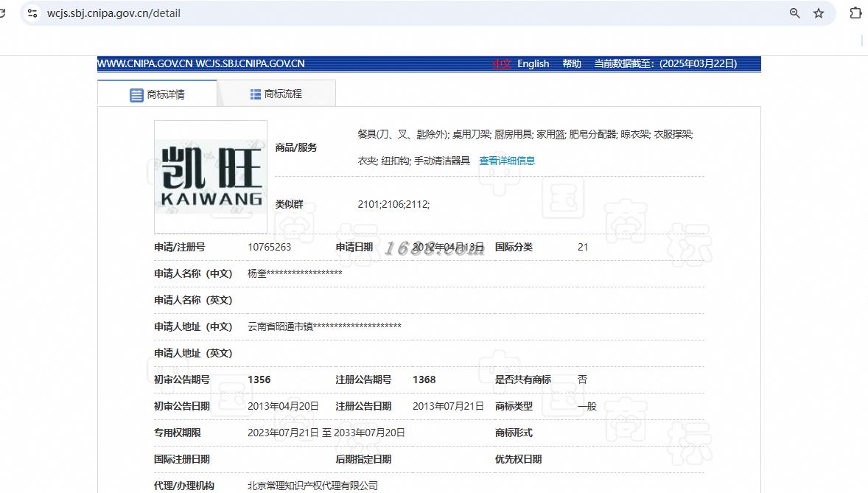Switch to the 商标流程 tab
868x493 pixels.
(276, 94)
